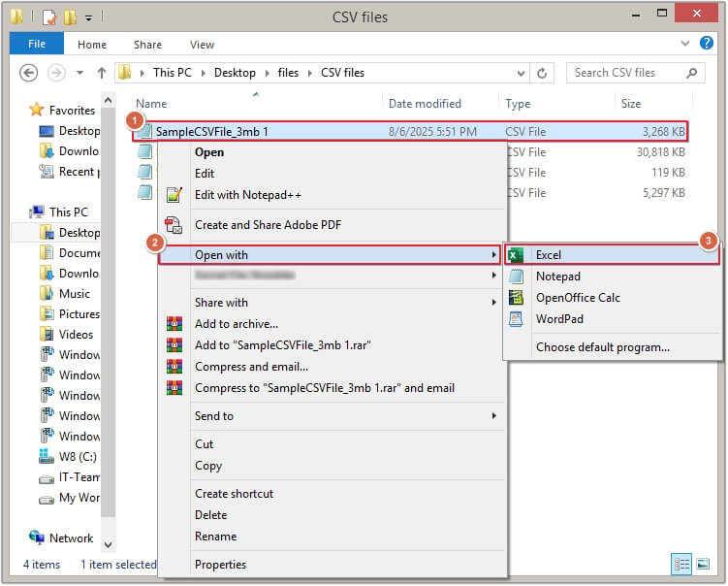Click the Forward navigation arrow

coord(56,73)
